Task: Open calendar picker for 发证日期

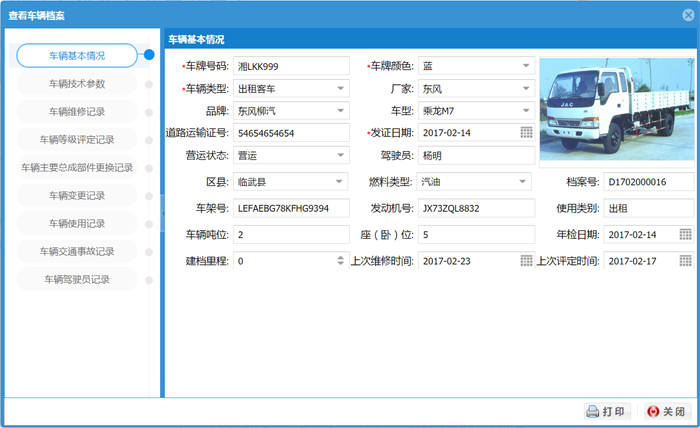Action: 526,133
